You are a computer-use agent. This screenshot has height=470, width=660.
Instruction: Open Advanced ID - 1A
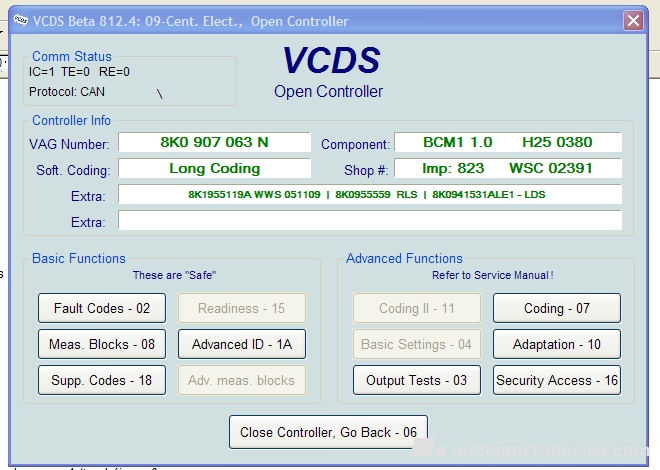point(242,345)
